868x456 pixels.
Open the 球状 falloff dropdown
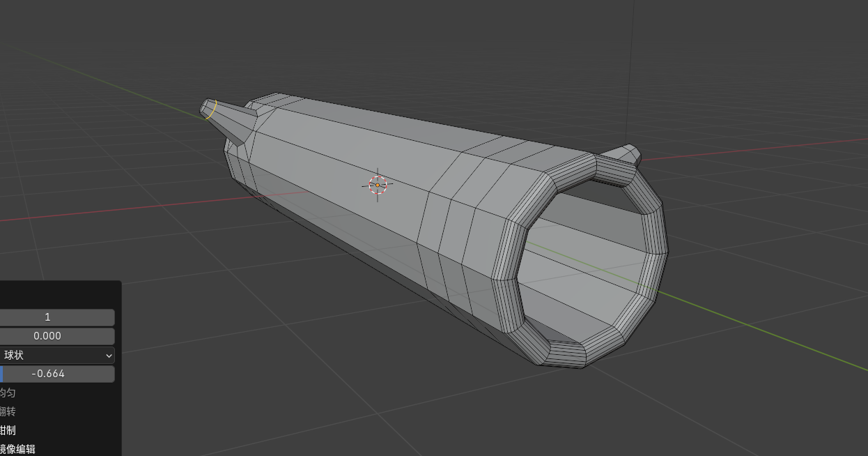pos(57,355)
